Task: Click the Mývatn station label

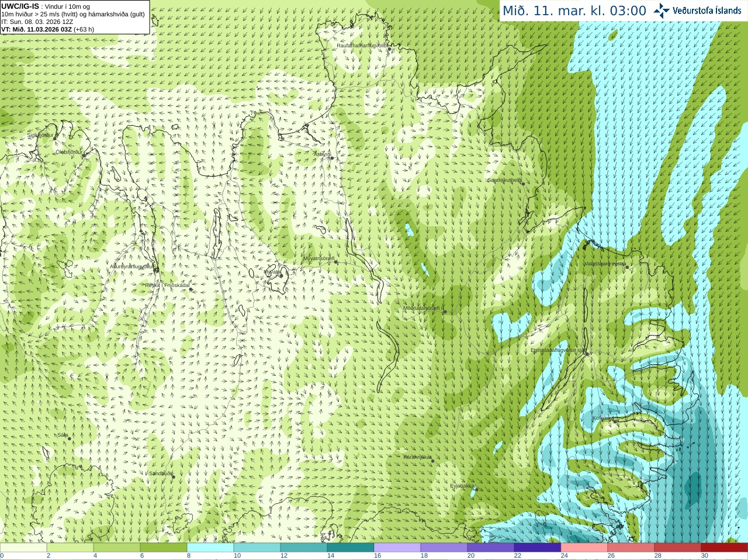Action: [x=273, y=272]
